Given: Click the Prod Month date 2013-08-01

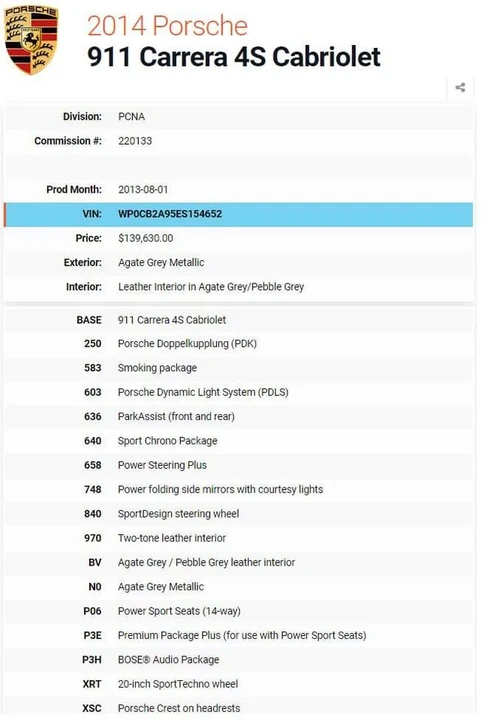Looking at the screenshot, I should [x=143, y=190].
